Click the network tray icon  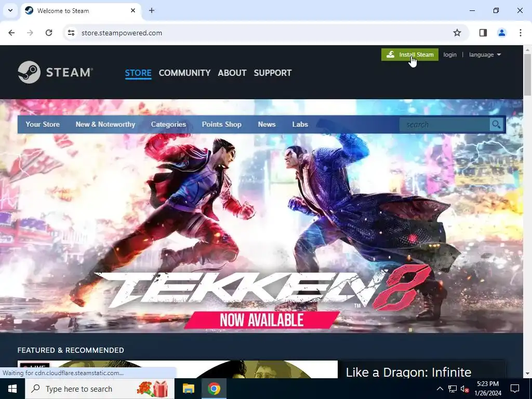453,389
